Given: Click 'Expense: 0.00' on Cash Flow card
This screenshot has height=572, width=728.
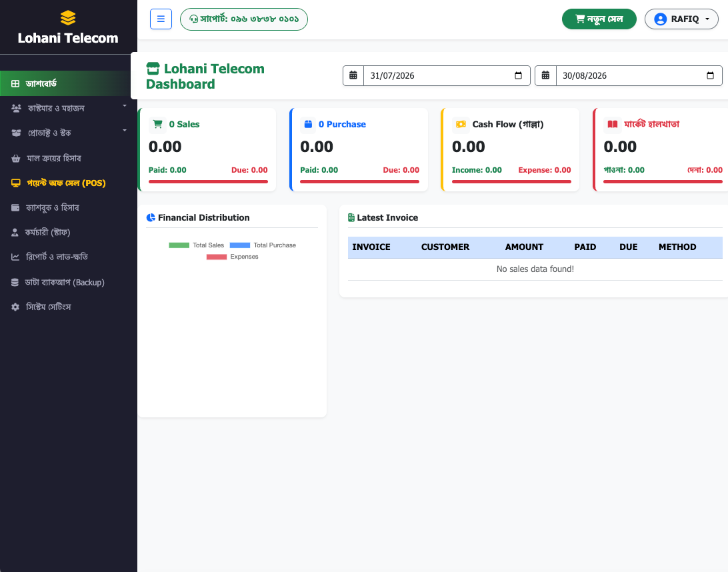Looking at the screenshot, I should [x=545, y=170].
